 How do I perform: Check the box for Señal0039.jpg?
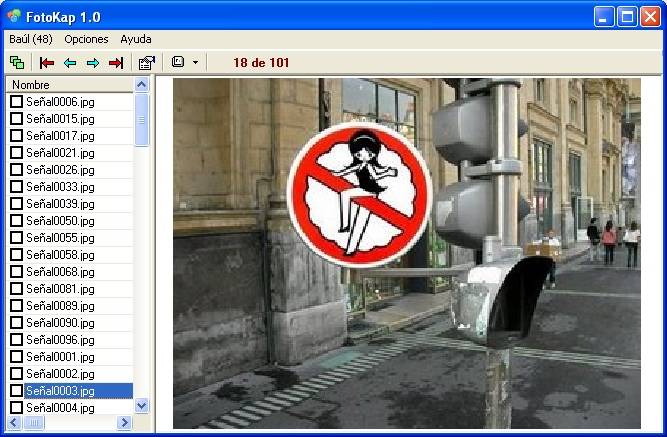17,203
